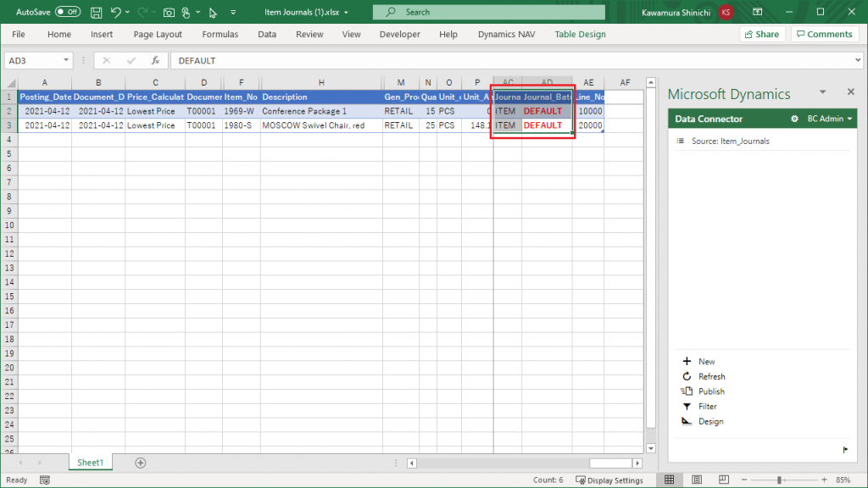Open the Name Box dropdown
868x488 pixels.
(66, 60)
